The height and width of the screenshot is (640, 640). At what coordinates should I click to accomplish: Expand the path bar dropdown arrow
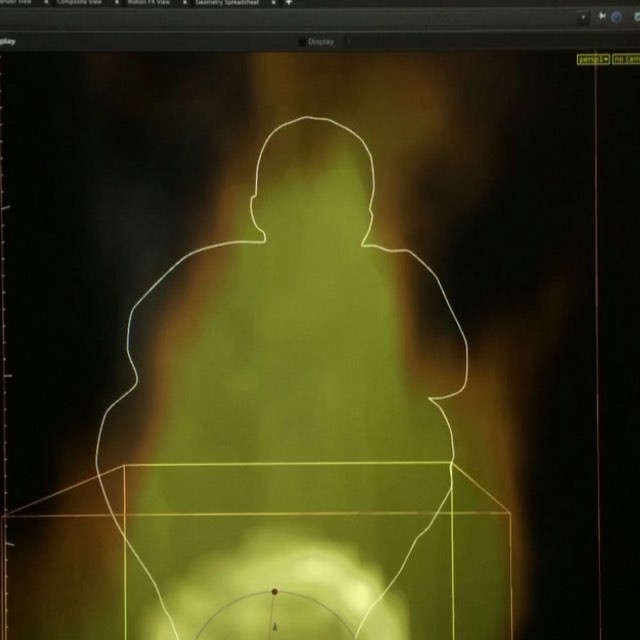pyautogui.click(x=583, y=18)
